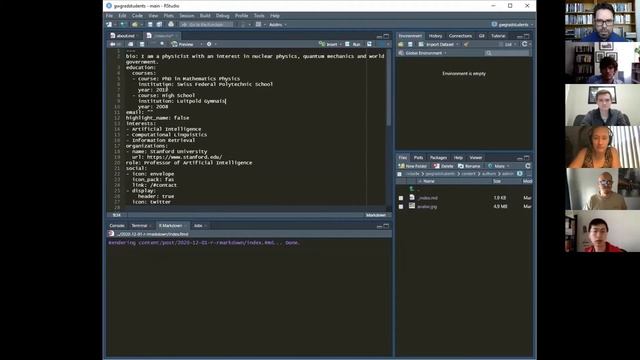Viewport: 640px width, 360px height.
Task: Click the publish icon next to Run
Action: [x=369, y=44]
